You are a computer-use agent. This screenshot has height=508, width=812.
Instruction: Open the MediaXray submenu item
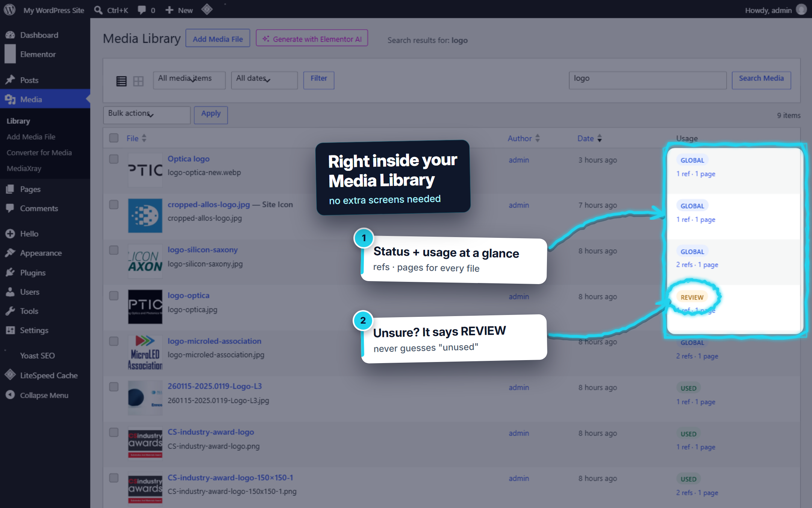point(24,169)
